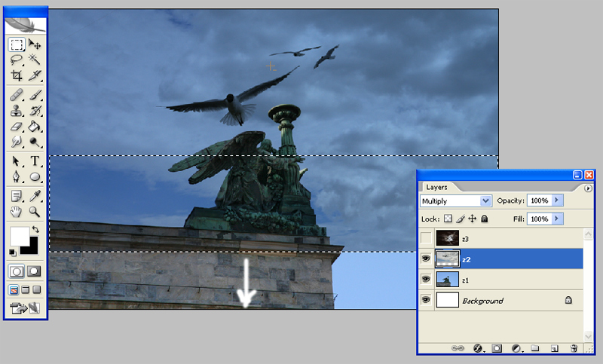Select the Smudge tool
Image resolution: width=603 pixels, height=364 pixels.
(16, 142)
